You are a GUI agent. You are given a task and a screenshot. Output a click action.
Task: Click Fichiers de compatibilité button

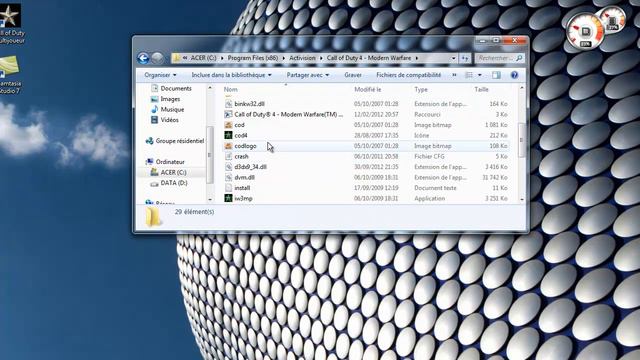click(409, 75)
